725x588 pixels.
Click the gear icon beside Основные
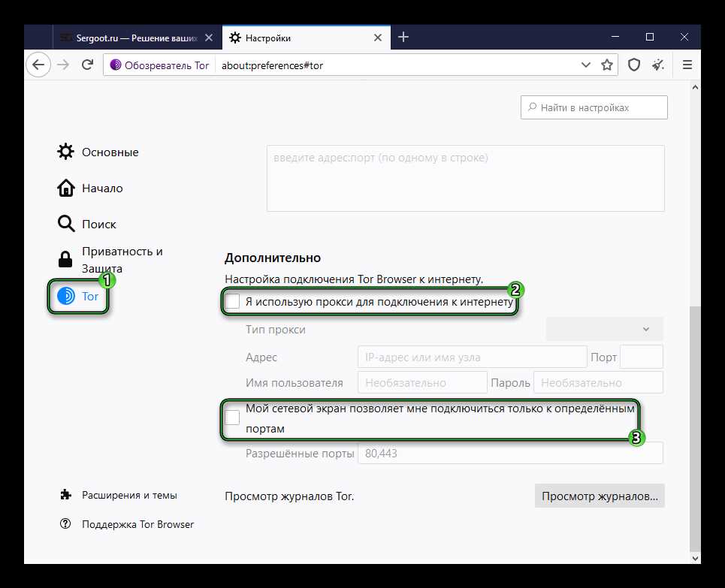click(65, 152)
